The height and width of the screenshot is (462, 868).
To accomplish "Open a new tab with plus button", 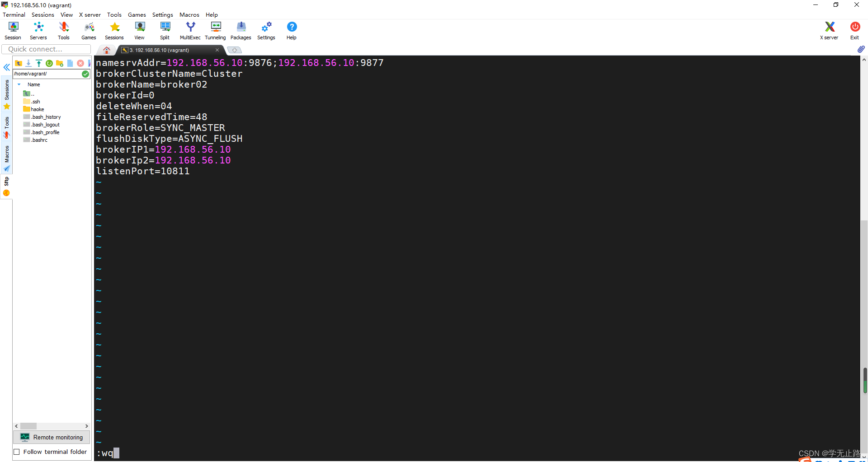I will [235, 50].
